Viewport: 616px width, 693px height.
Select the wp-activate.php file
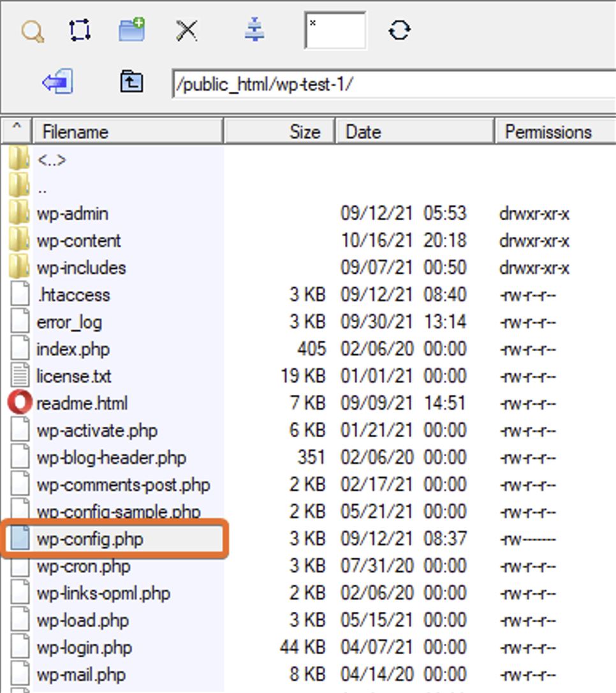97,431
